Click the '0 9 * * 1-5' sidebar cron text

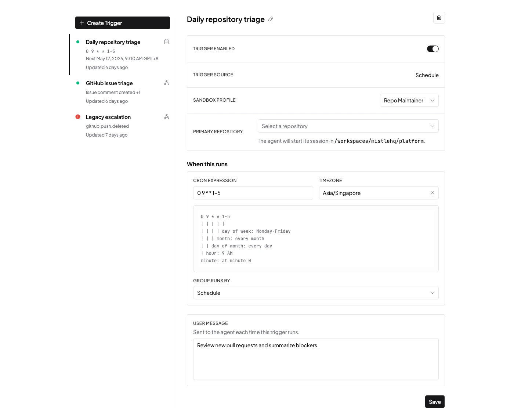(101, 51)
